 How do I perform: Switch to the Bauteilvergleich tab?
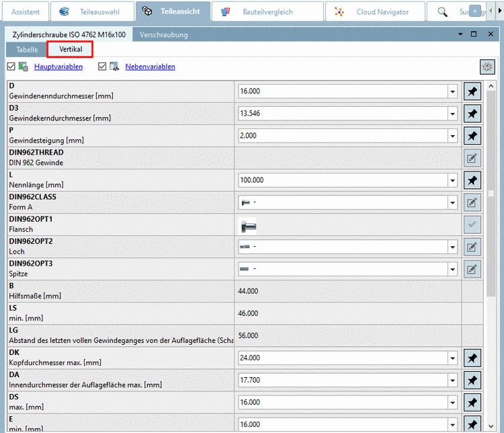pyautogui.click(x=267, y=11)
